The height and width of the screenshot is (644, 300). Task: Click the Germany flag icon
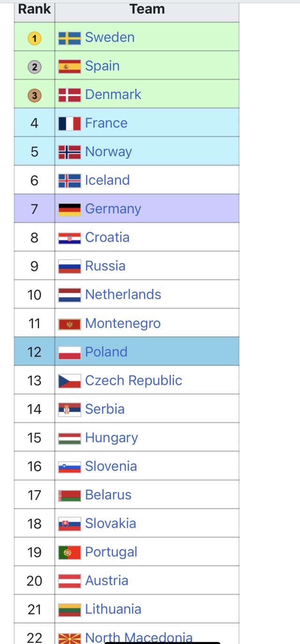tap(69, 210)
